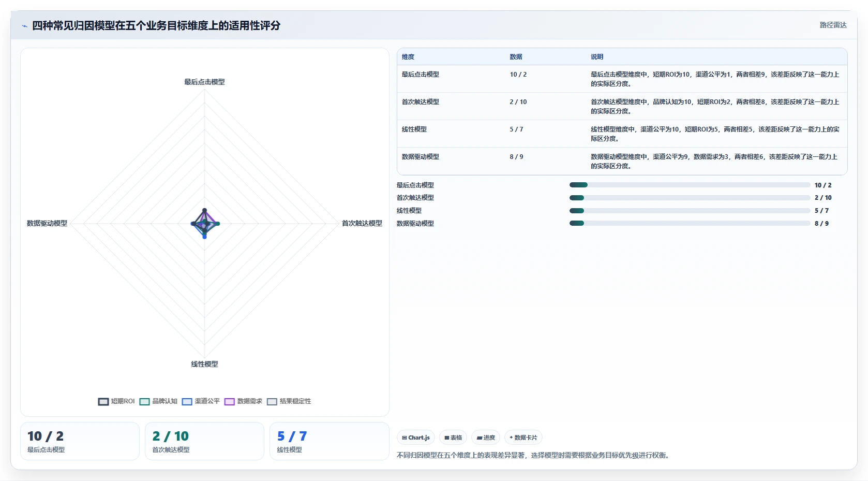Screen dimensions: 868x481
Task: Click the 10 / 2 最后点击模型 data card
Action: tap(80, 441)
